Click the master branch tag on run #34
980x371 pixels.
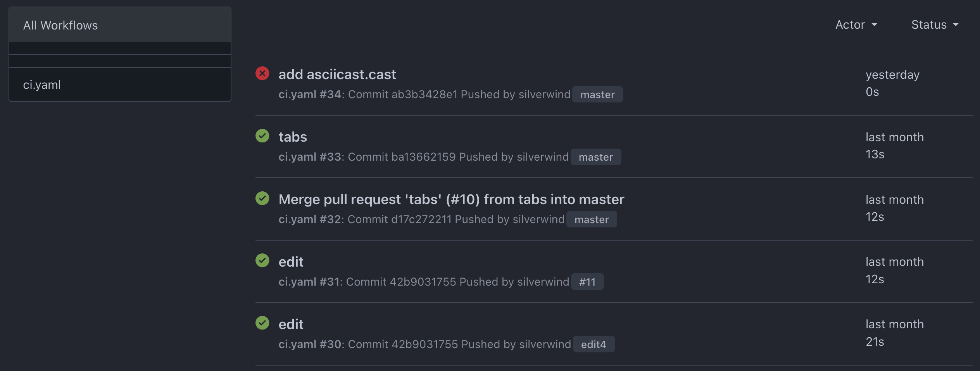[x=597, y=95]
